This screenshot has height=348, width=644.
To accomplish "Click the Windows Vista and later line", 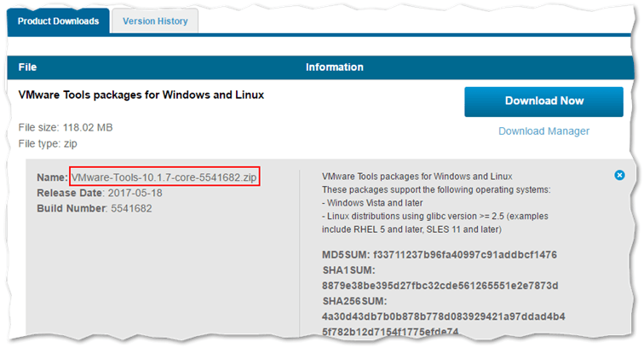I will (x=372, y=203).
